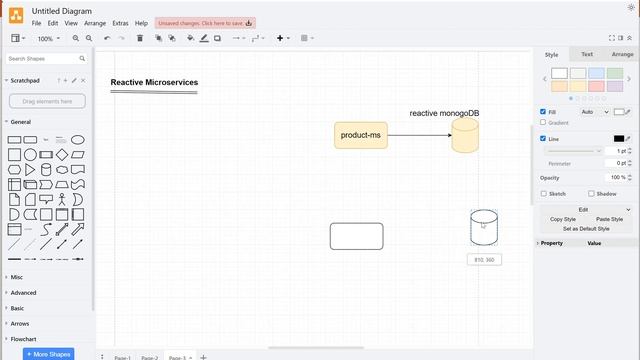The image size is (640, 360).
Task: Add a new page with plus button
Action: click(x=203, y=357)
